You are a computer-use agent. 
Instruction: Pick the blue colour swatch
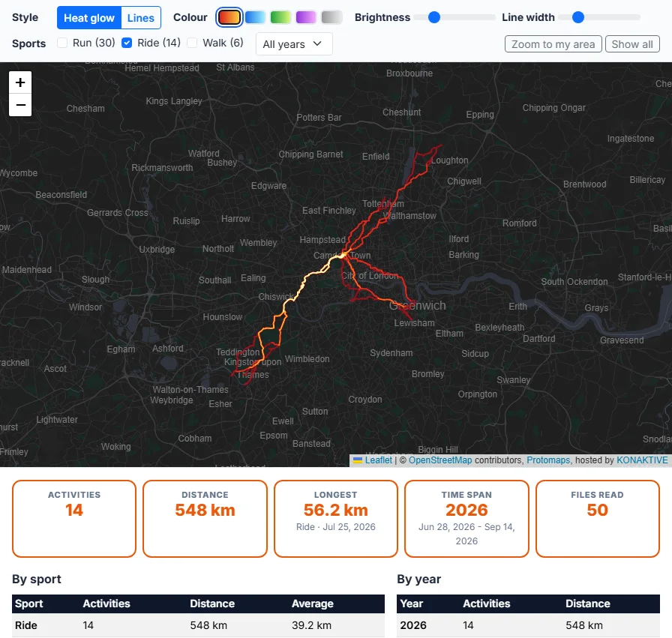(255, 17)
